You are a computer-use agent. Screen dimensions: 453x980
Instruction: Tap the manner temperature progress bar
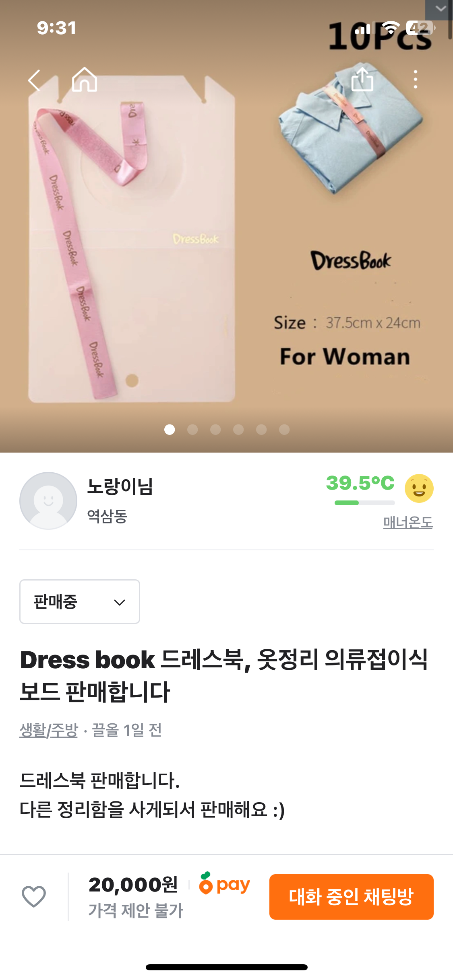[x=364, y=503]
